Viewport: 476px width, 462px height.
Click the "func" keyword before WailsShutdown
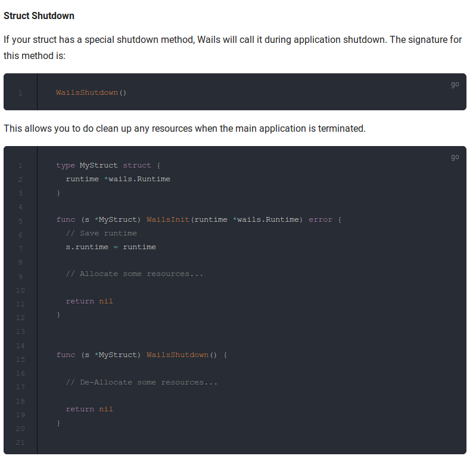coord(66,355)
